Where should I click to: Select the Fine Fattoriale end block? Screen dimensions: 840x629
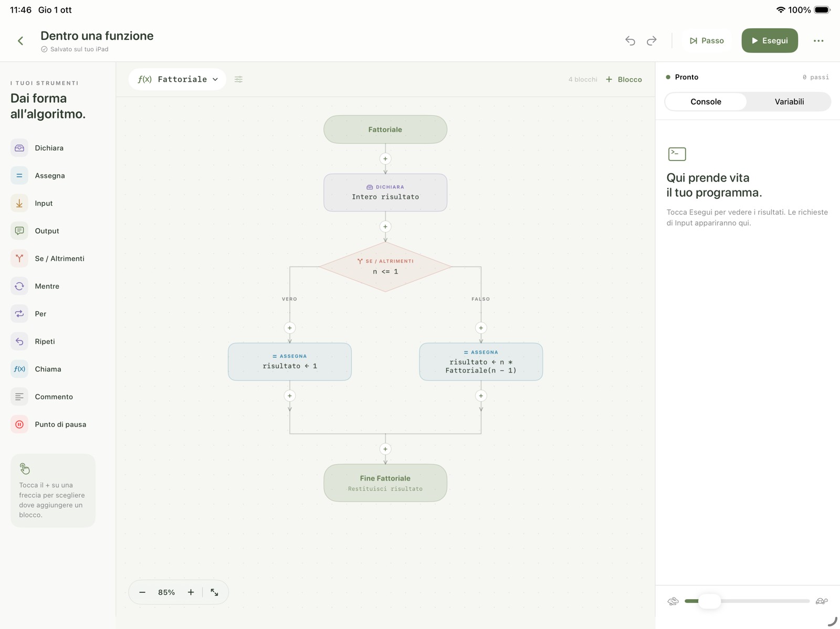(385, 483)
